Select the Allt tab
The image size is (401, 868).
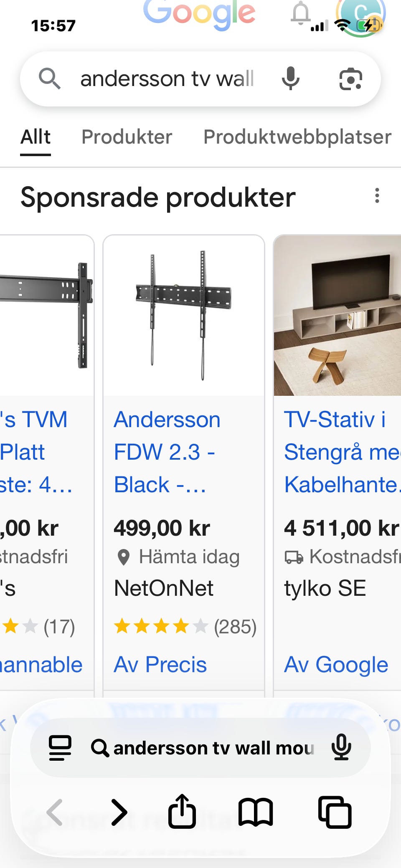tap(35, 137)
